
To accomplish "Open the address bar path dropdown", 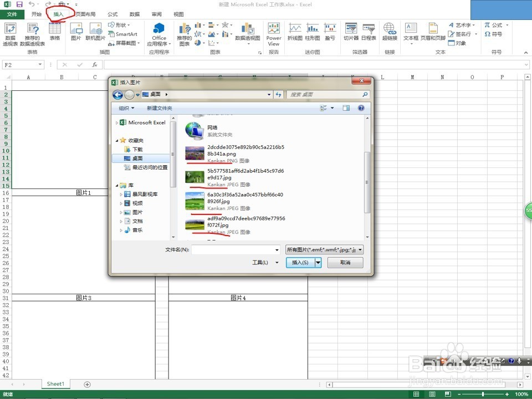I will coord(269,95).
